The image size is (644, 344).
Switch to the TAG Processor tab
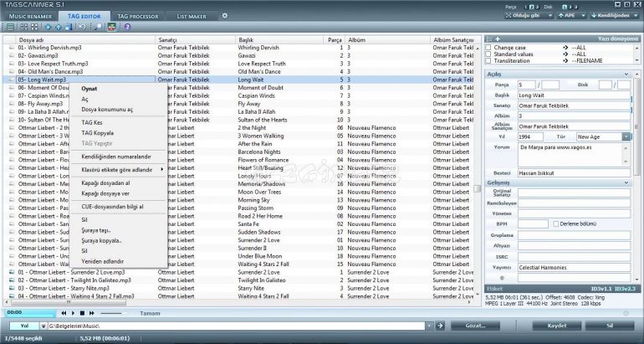tap(138, 17)
